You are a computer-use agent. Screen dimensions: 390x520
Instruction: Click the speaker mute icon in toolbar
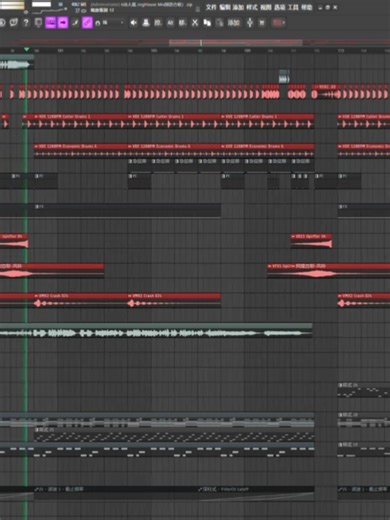click(x=134, y=23)
